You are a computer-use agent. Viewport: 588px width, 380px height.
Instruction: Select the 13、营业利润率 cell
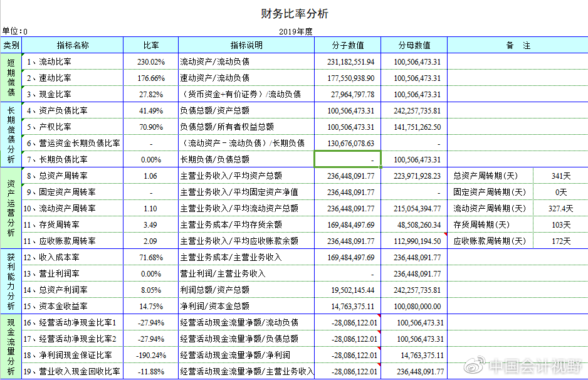coord(72,273)
